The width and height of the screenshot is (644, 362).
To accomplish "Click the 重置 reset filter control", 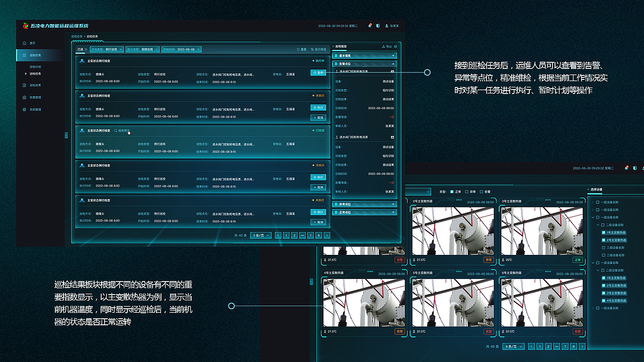I will click(302, 49).
